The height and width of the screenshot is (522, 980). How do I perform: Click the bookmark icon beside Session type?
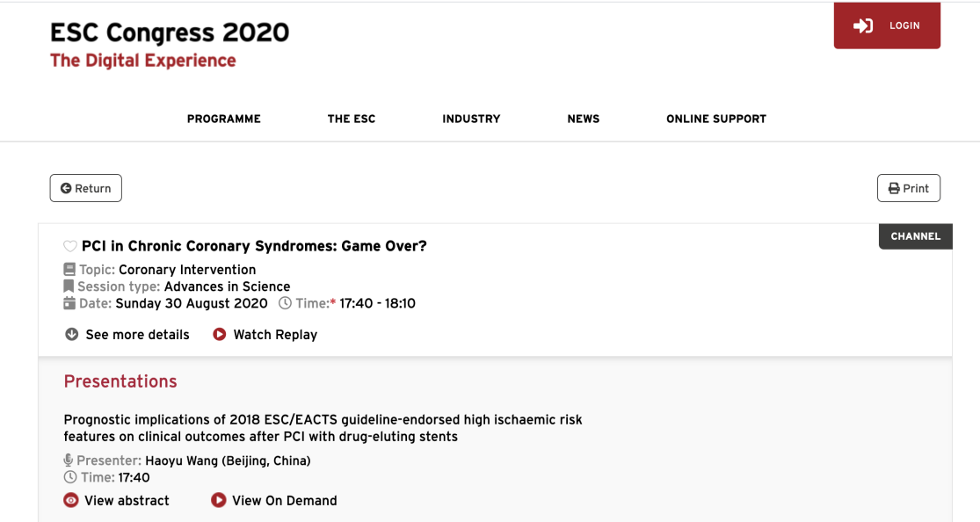click(x=69, y=286)
